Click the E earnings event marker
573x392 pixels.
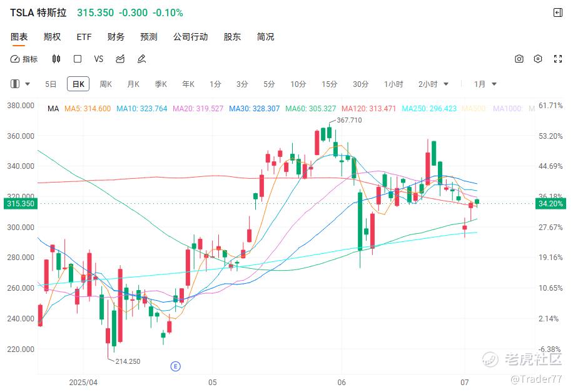pyautogui.click(x=175, y=366)
